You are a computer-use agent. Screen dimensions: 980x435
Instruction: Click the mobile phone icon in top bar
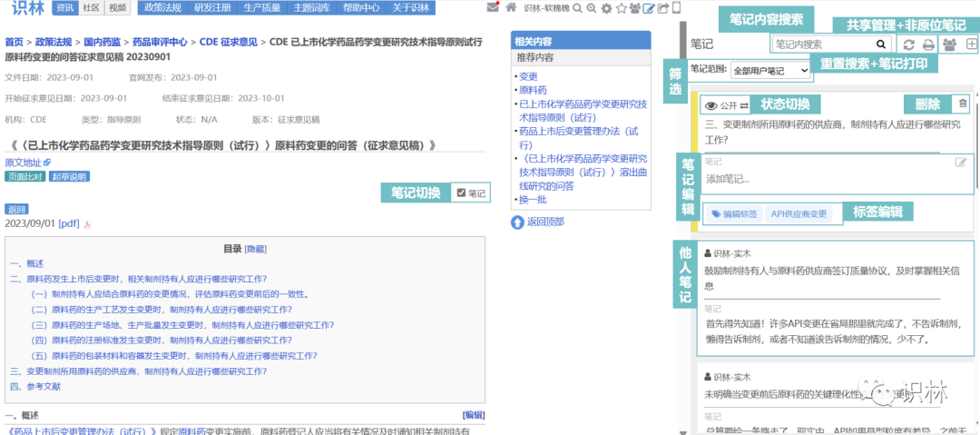pyautogui.click(x=676, y=8)
